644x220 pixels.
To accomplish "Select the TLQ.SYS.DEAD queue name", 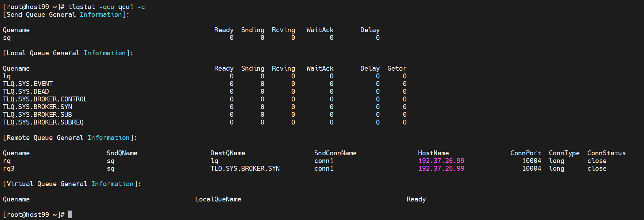I will 26,92.
